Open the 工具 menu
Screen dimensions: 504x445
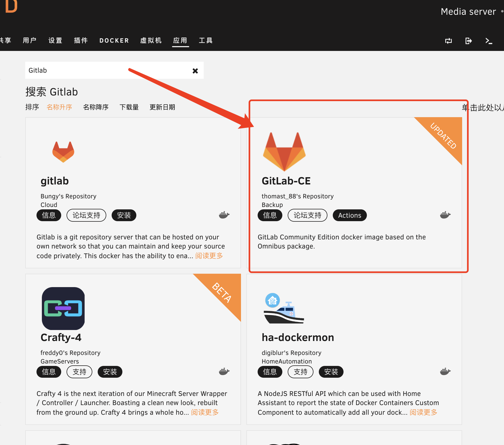click(x=206, y=40)
